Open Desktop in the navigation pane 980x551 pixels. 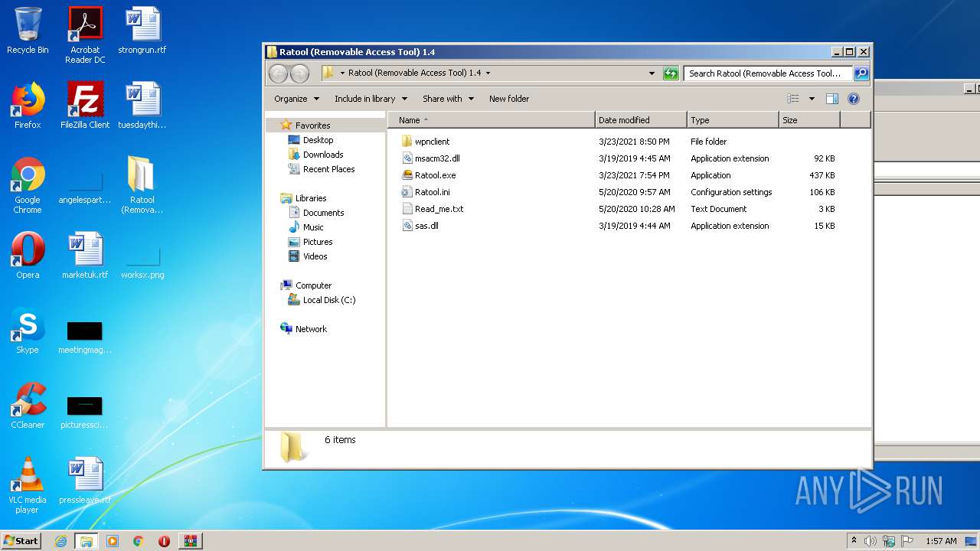318,140
